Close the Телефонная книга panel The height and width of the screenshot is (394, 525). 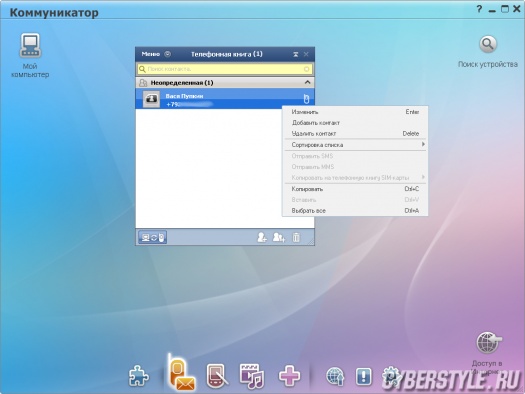tap(306, 54)
